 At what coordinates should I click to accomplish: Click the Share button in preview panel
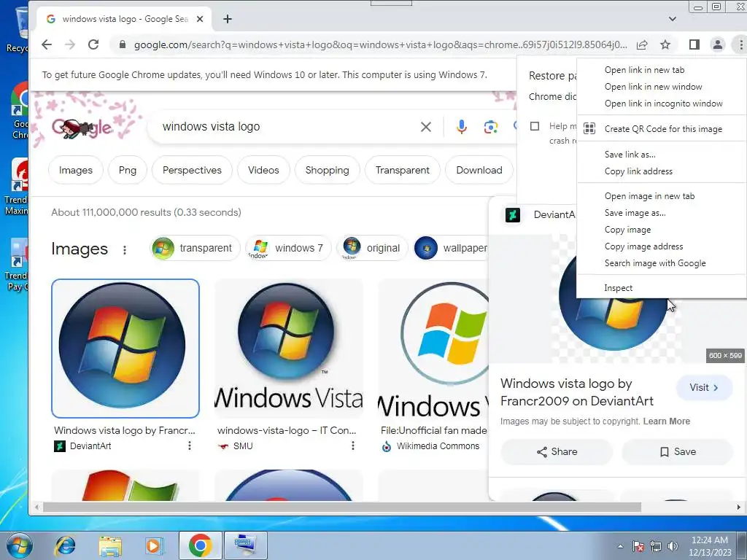(x=557, y=452)
